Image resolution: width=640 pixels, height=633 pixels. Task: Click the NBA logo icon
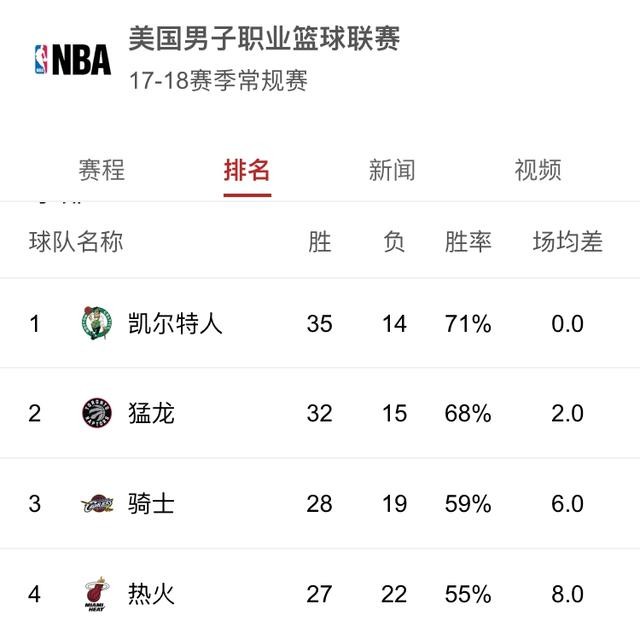click(72, 59)
